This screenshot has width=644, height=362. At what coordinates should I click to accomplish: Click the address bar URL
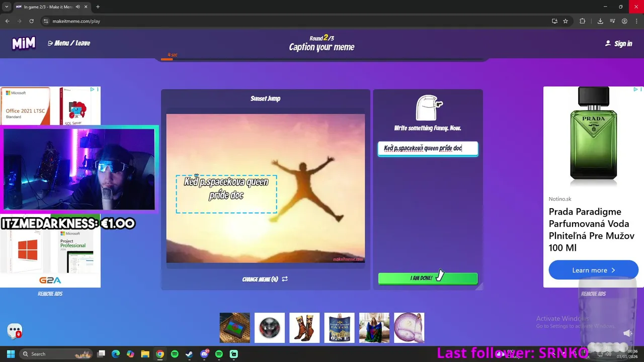pos(76,21)
